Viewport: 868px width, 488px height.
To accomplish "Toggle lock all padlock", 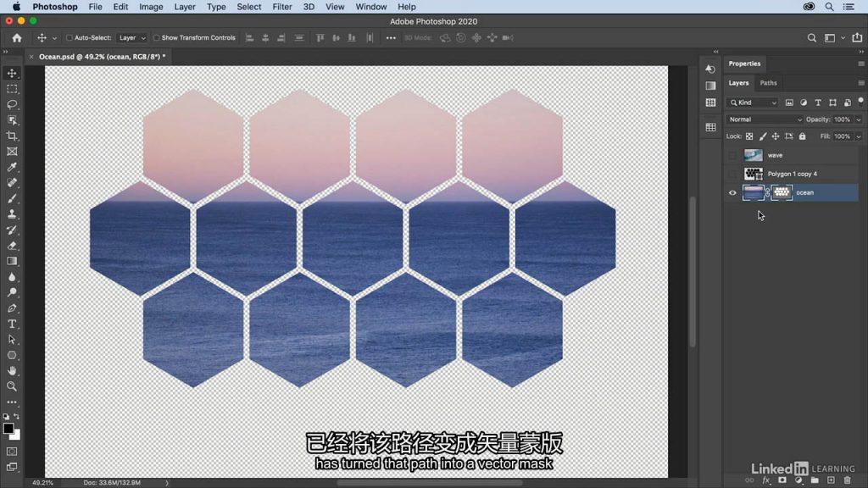I will 802,136.
